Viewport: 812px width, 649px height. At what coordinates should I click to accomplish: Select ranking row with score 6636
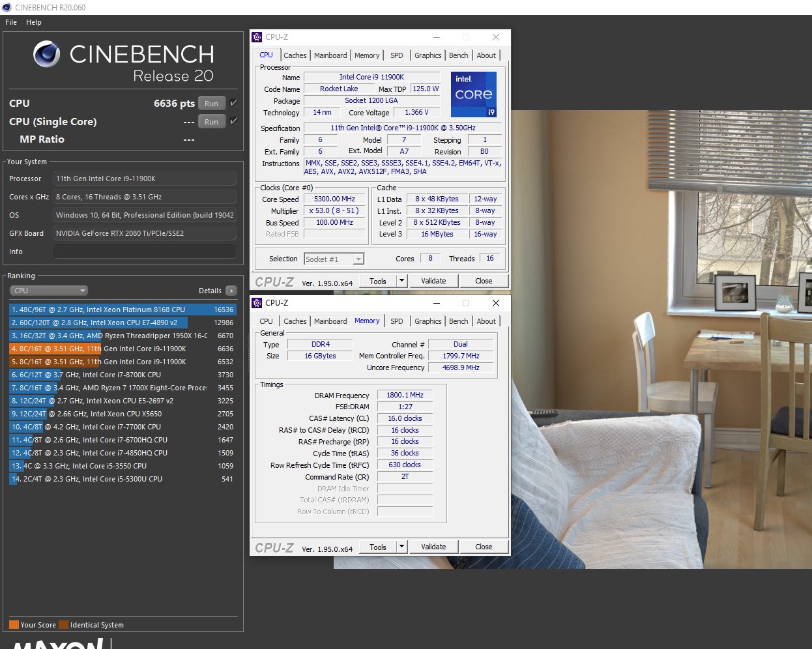coord(123,349)
